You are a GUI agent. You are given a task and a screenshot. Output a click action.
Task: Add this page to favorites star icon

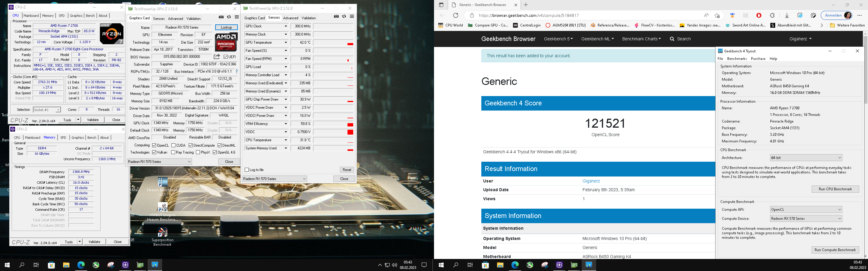(x=717, y=15)
